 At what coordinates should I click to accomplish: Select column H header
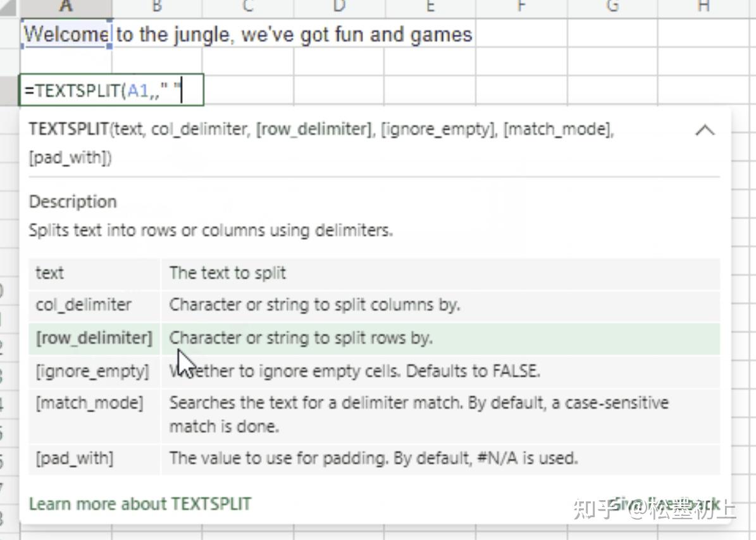pyautogui.click(x=703, y=6)
